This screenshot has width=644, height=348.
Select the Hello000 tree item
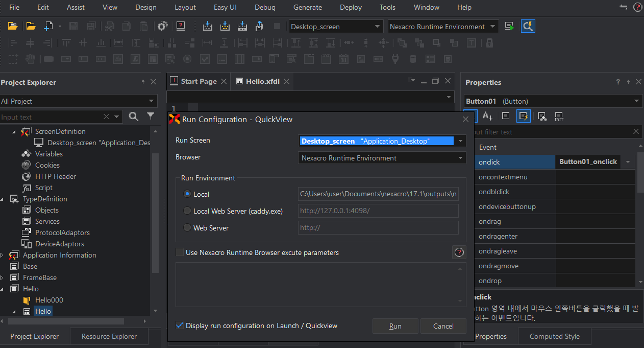(49, 300)
